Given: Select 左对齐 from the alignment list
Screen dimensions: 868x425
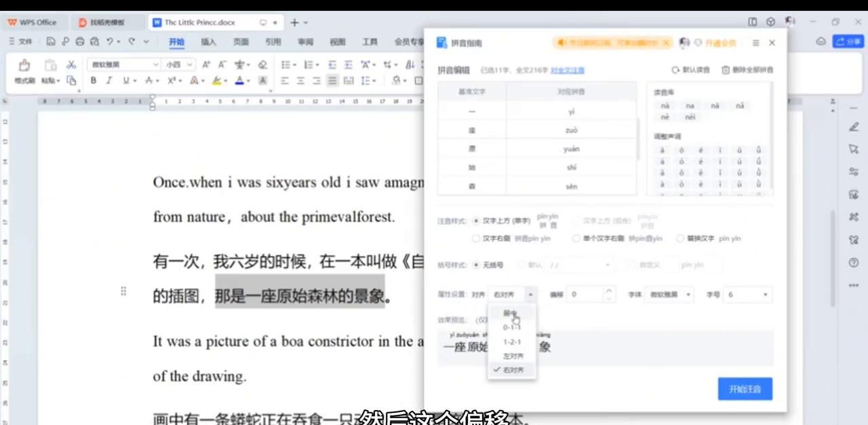Looking at the screenshot, I should click(513, 356).
